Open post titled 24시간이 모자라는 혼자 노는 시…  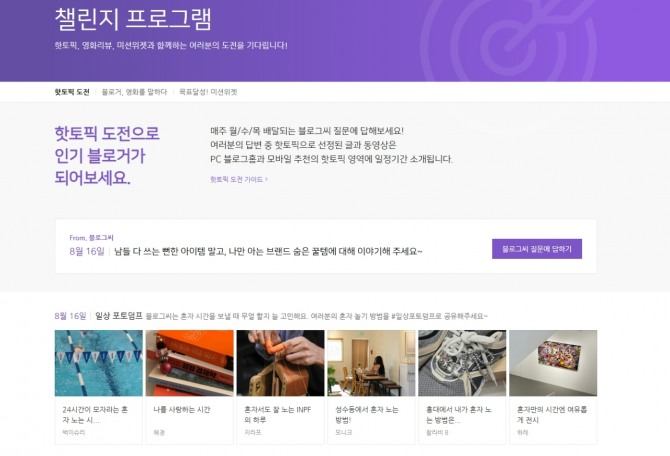point(95,415)
